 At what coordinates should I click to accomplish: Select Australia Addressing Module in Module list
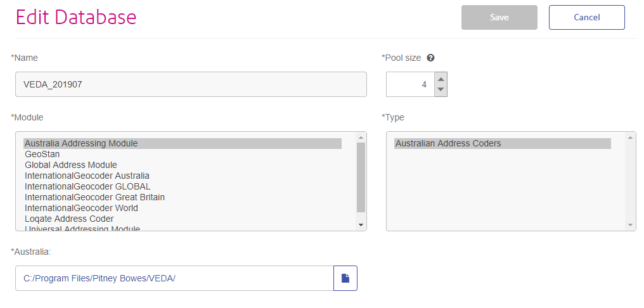coord(183,143)
